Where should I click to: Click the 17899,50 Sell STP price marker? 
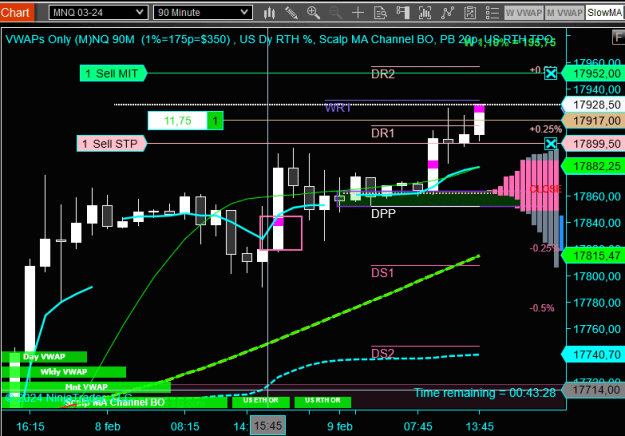593,143
